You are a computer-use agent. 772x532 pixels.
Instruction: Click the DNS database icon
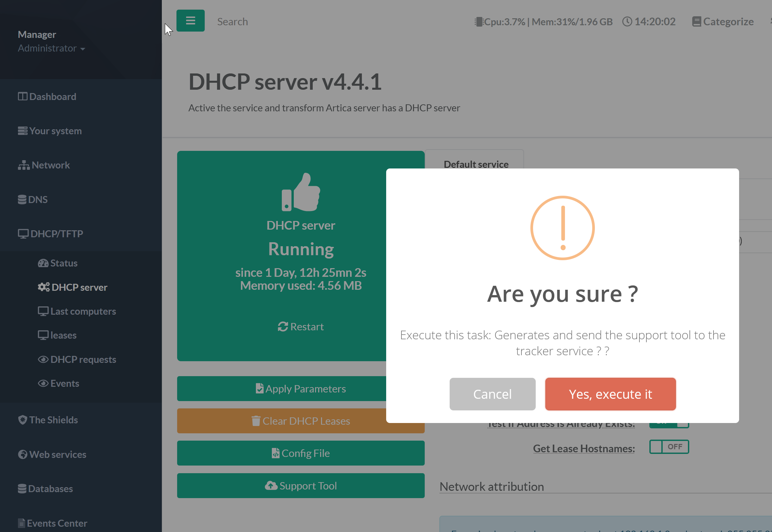tap(22, 200)
